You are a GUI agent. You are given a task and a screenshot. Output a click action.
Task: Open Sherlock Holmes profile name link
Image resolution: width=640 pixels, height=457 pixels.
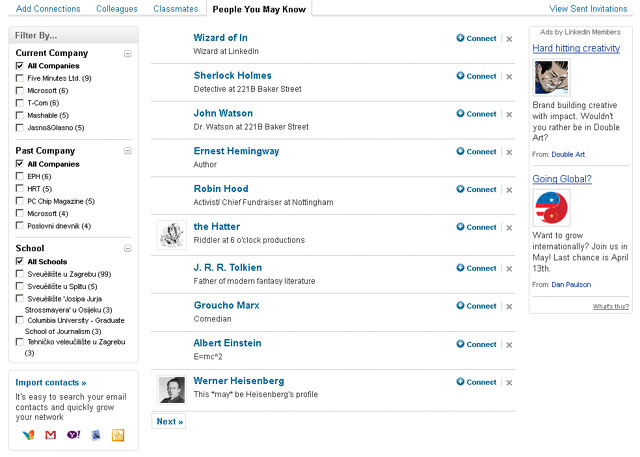point(233,75)
